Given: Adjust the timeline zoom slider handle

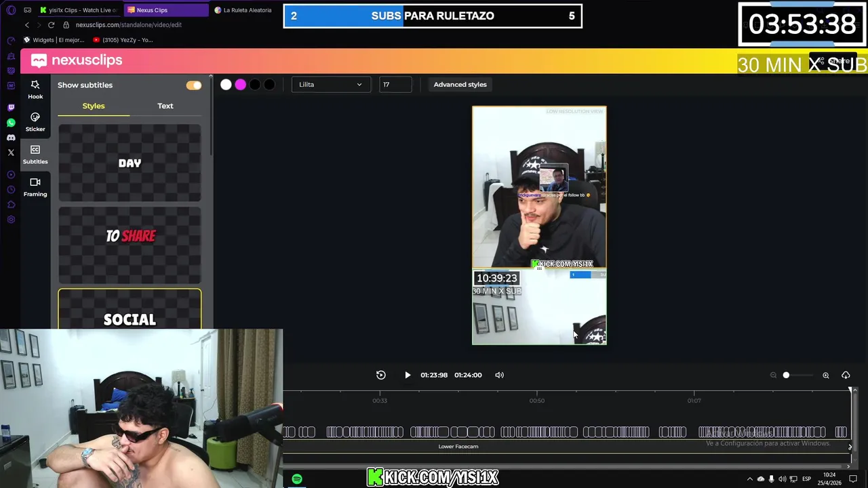Looking at the screenshot, I should [786, 375].
